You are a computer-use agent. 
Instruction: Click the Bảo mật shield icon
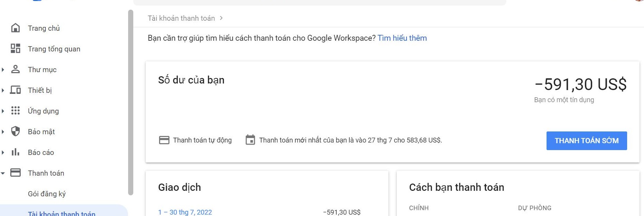coord(15,131)
